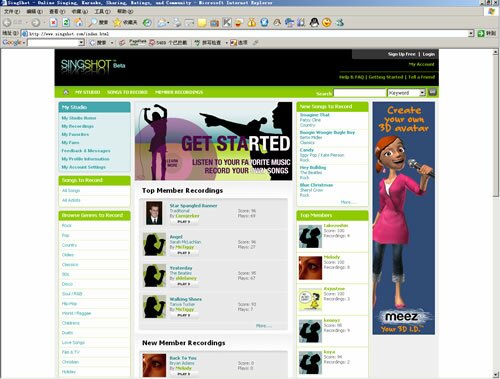500x379 pixels.
Task: Click inside the browser address bar
Action: click(x=244, y=33)
